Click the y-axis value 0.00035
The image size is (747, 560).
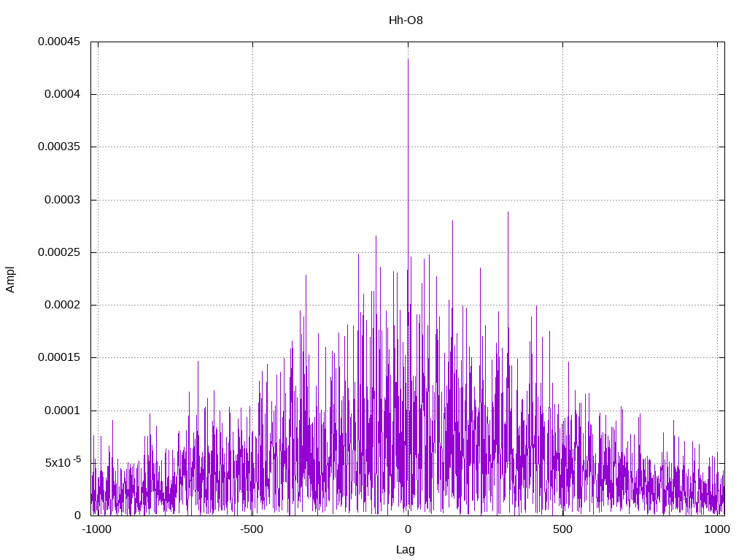pos(59,147)
